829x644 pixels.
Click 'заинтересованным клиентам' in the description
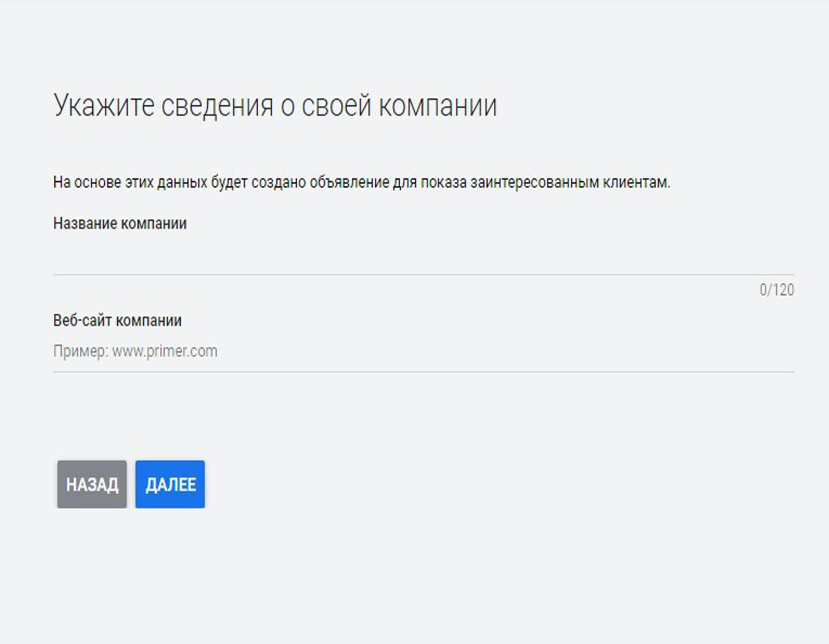(x=570, y=182)
